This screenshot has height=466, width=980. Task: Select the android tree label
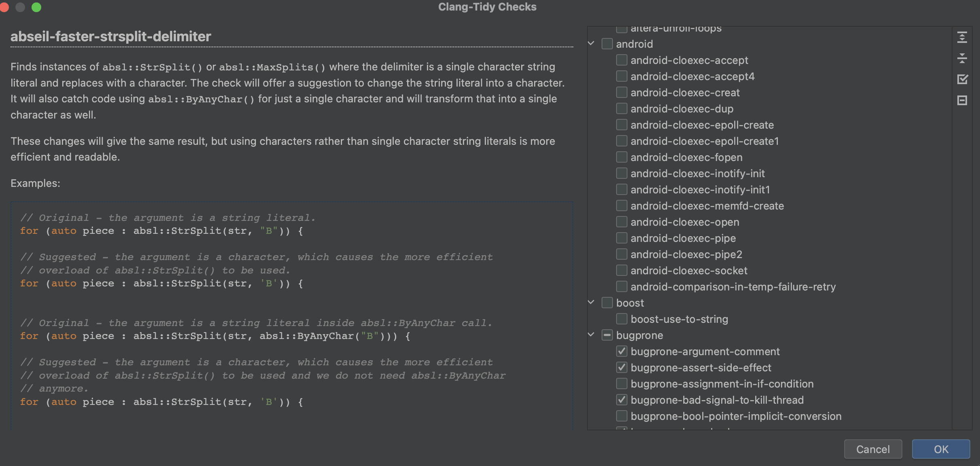point(634,44)
